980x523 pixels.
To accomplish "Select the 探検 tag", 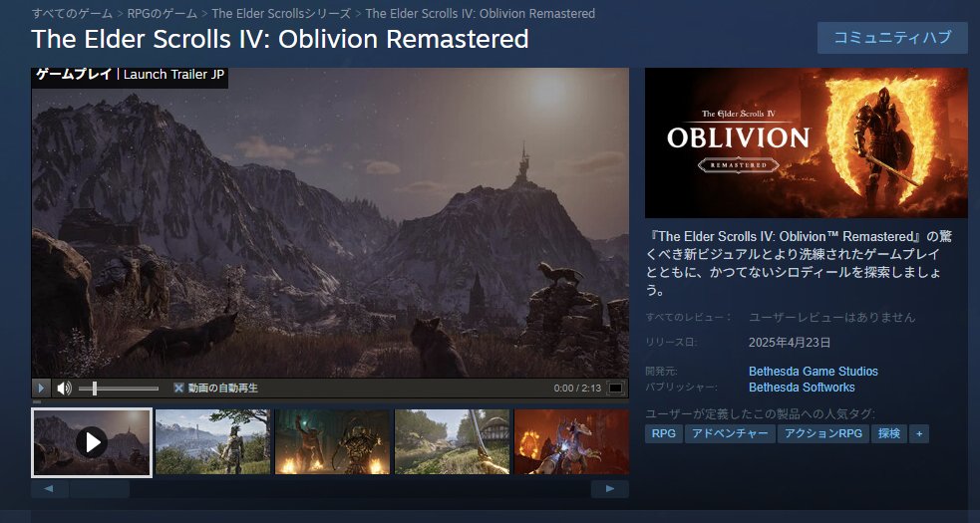I will [x=888, y=433].
